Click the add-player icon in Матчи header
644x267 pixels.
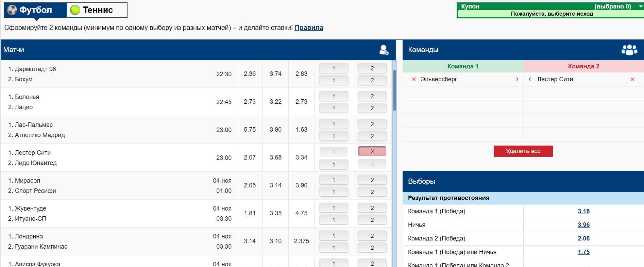coord(384,50)
